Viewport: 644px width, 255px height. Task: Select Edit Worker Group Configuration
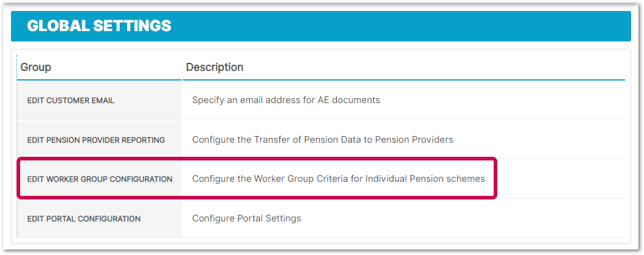pos(100,179)
